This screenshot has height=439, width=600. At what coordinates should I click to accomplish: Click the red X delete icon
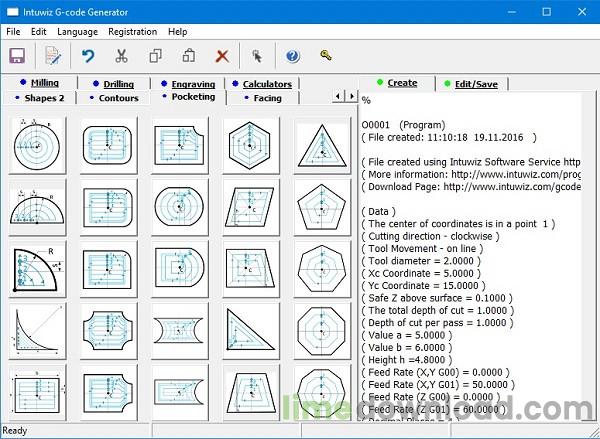(222, 56)
